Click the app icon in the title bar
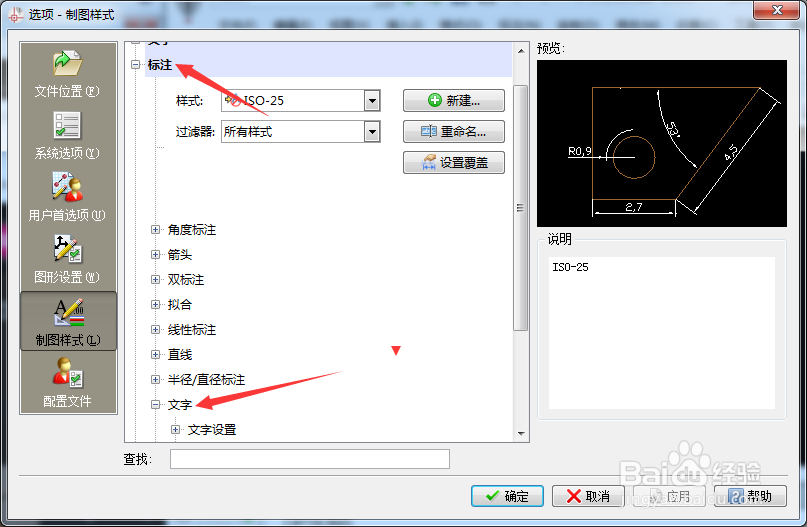 15,15
